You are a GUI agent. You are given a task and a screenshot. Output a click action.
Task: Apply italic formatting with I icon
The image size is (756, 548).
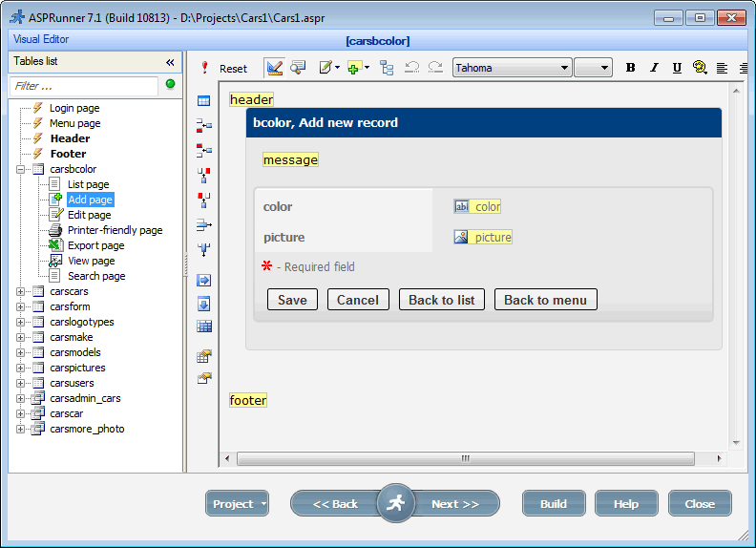pos(654,68)
